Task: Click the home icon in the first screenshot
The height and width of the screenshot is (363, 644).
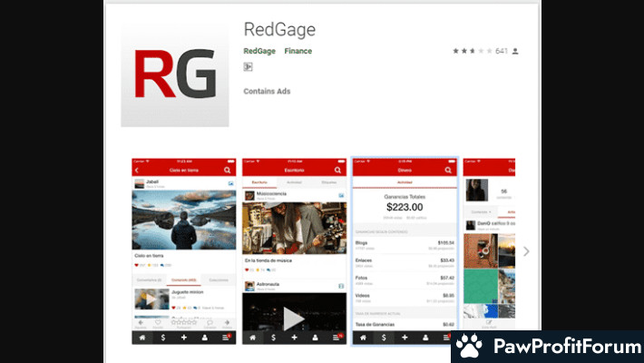Action: pyautogui.click(x=142, y=338)
